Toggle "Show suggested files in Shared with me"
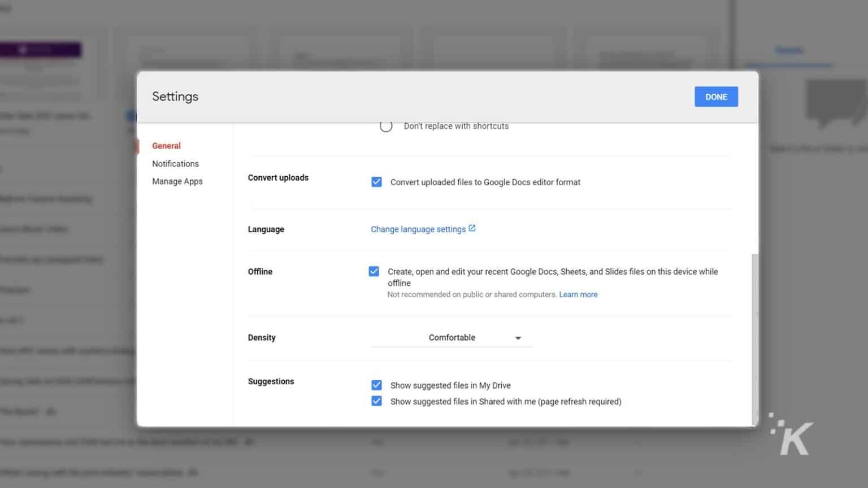 [x=376, y=401]
